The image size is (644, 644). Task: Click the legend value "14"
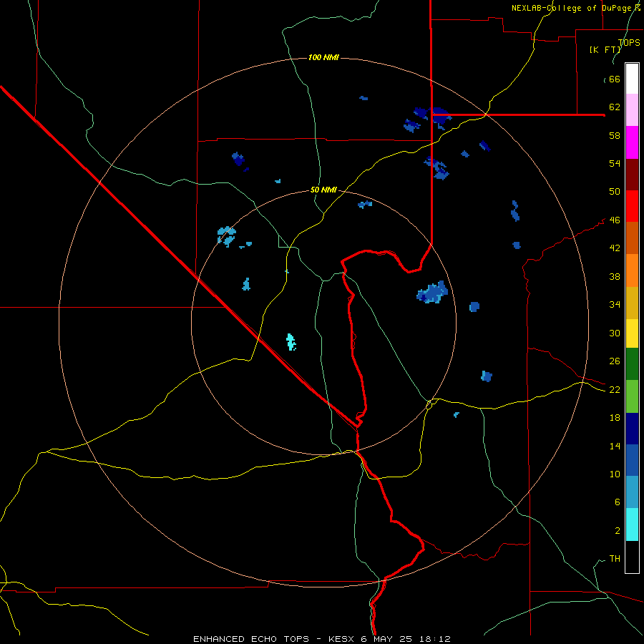coord(615,446)
